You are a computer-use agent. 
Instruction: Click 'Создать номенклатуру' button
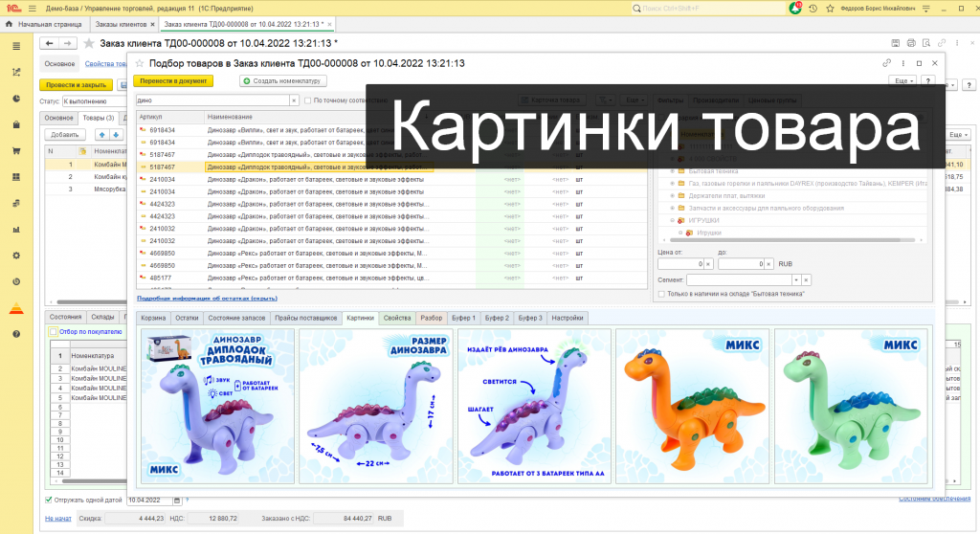(283, 80)
